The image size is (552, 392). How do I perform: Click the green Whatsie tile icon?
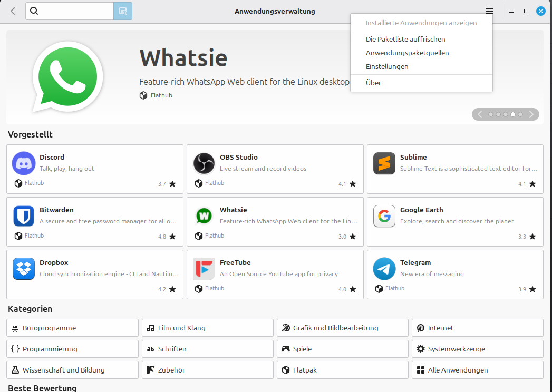click(204, 215)
